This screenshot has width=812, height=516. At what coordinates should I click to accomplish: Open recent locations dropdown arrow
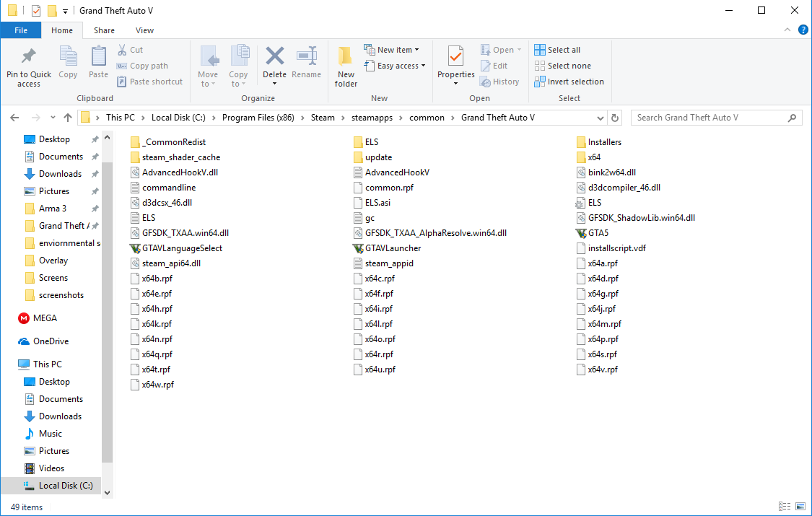click(53, 118)
